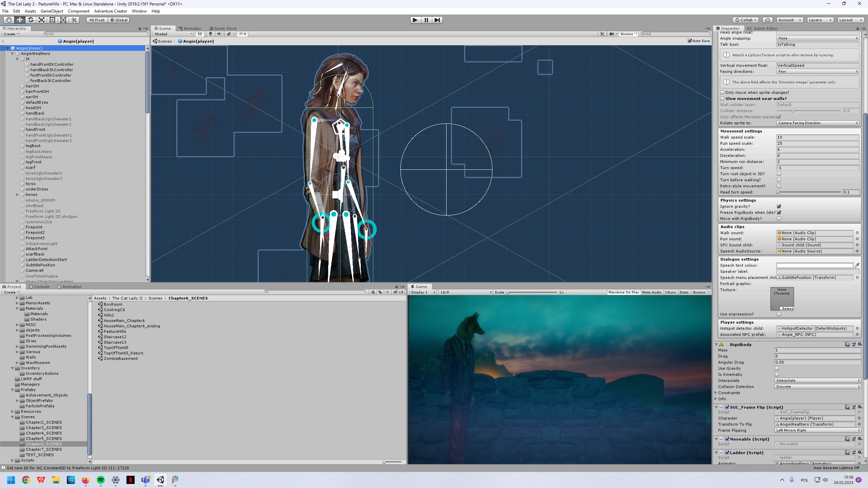Screen dimensions: 868x488
Task: Click the Walk speed scale field
Action: pos(817,137)
